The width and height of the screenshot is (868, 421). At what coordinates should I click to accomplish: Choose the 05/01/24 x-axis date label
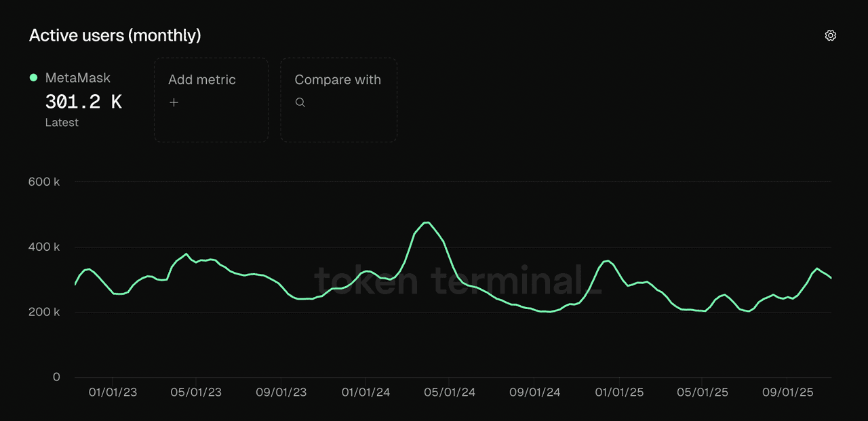point(450,393)
